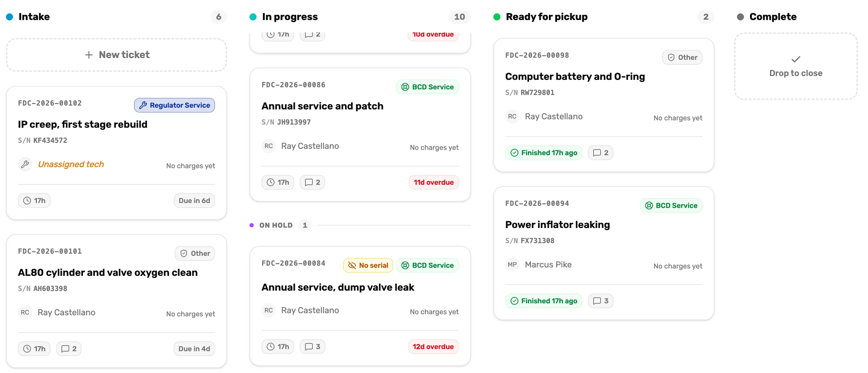This screenshot has height=373, width=868.
Task: Select BCD Service tag on FDC-2026-00084
Action: [x=427, y=265]
